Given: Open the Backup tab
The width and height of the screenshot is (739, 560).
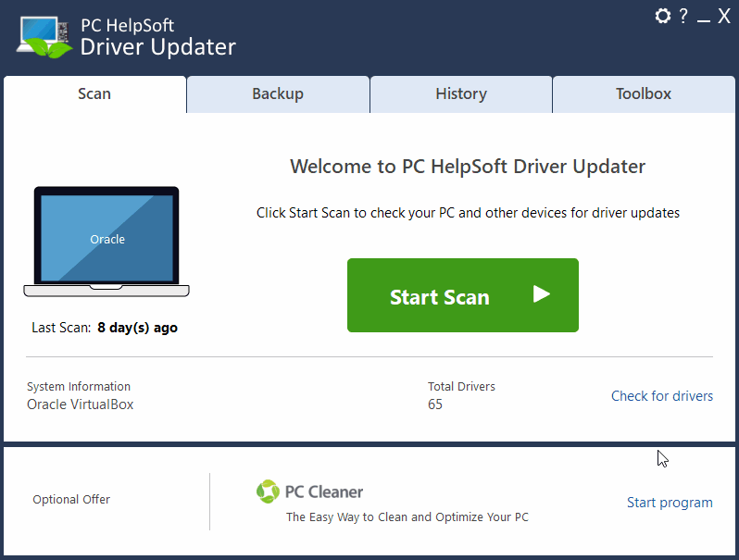Looking at the screenshot, I should (278, 93).
